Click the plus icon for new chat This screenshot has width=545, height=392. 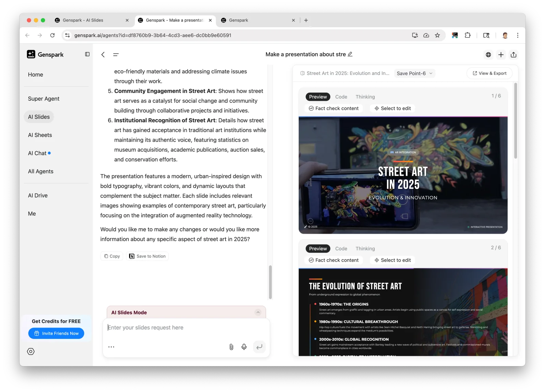click(x=501, y=54)
